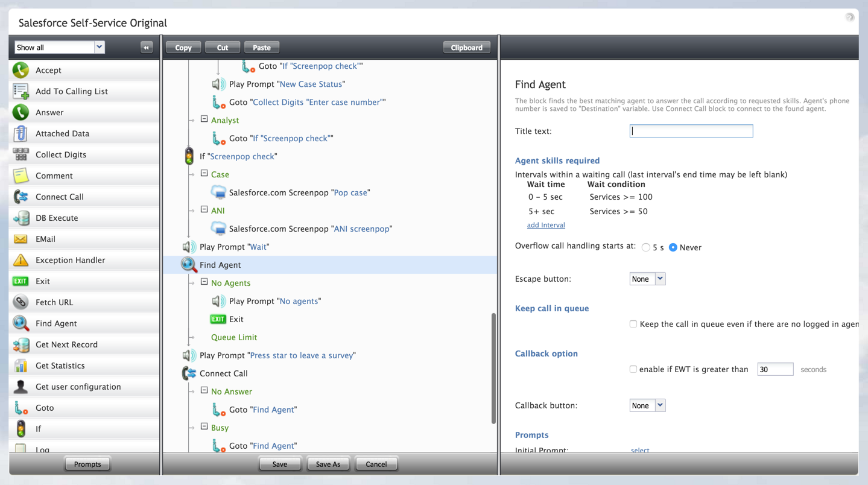This screenshot has width=868, height=485.
Task: Click the add Interval link
Action: (546, 225)
